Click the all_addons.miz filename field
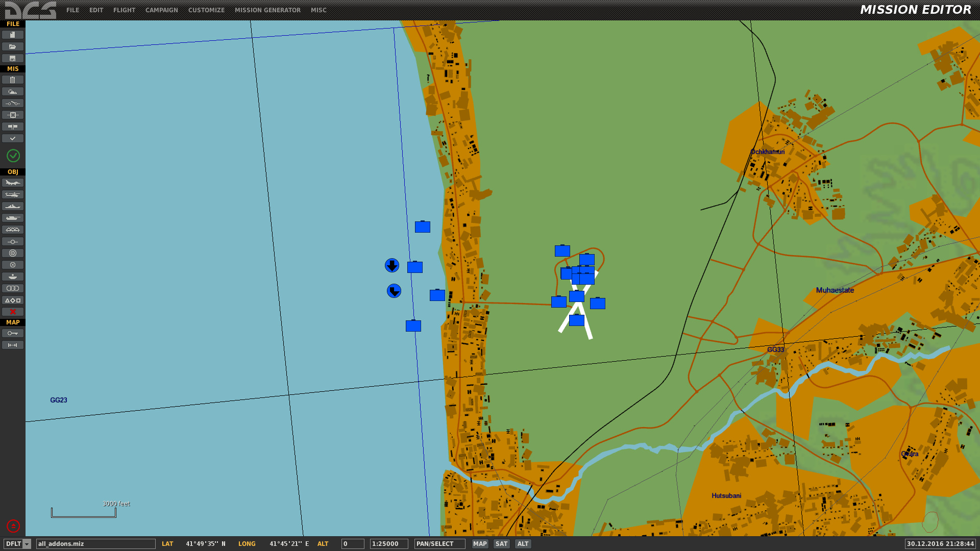 click(x=95, y=544)
